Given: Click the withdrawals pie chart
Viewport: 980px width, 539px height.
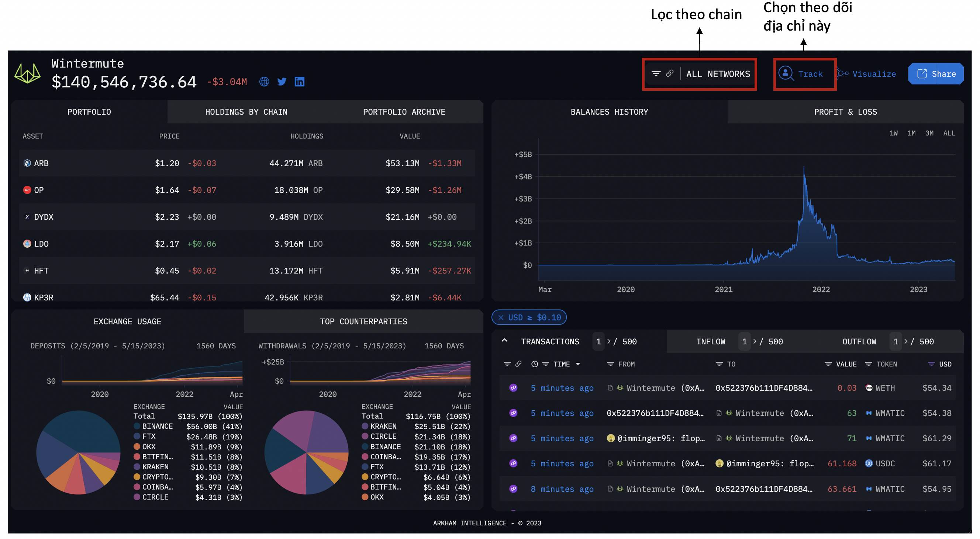Looking at the screenshot, I should 306,453.
